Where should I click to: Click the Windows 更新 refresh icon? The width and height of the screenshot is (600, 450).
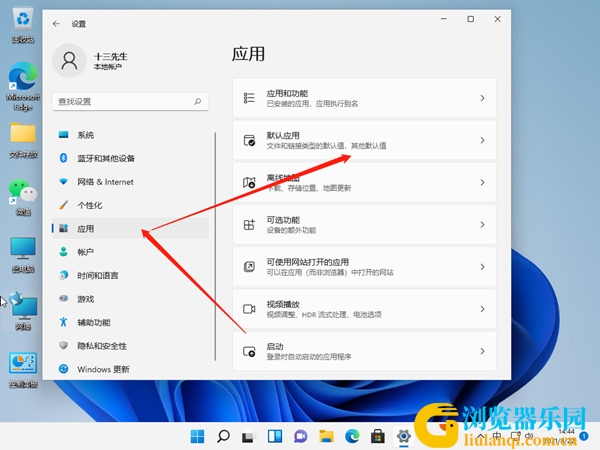click(x=64, y=369)
